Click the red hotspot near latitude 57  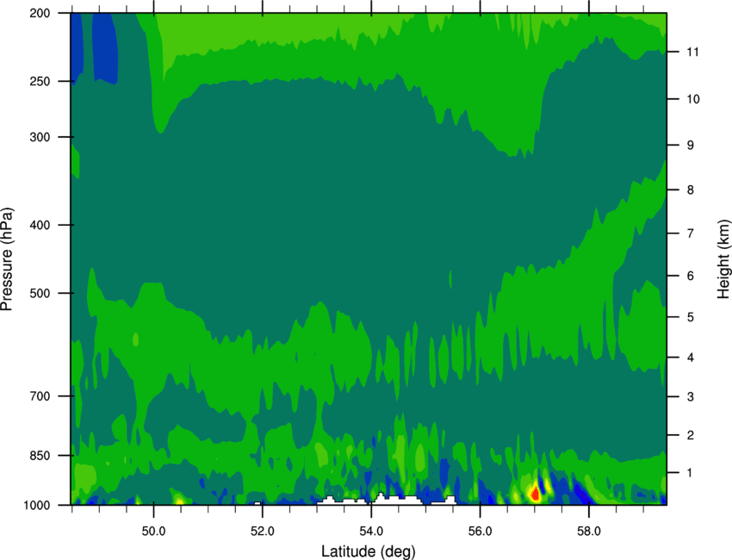[535, 493]
